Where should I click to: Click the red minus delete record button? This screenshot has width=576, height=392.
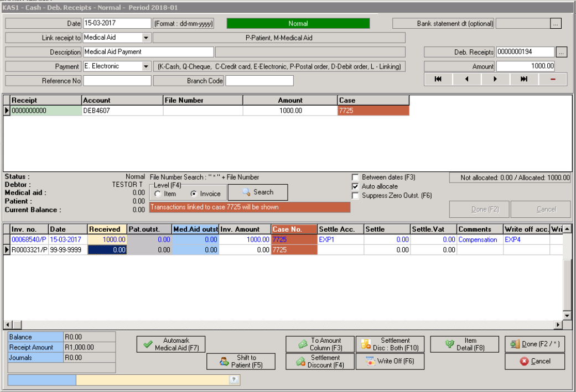coord(552,79)
